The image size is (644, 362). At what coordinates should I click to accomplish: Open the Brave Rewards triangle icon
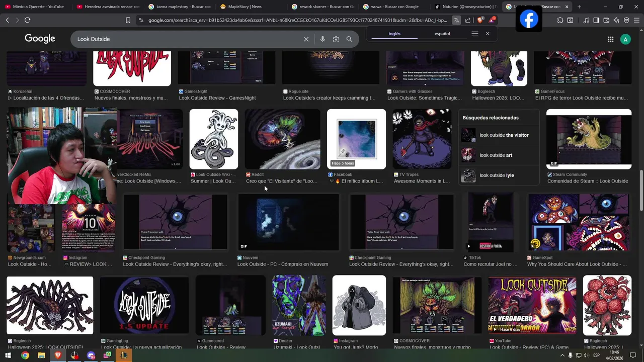[492, 20]
